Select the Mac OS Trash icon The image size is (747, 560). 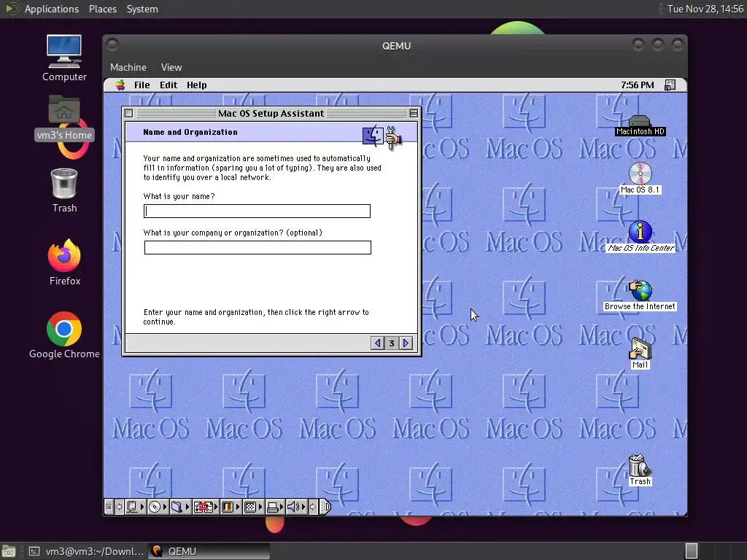point(639,470)
